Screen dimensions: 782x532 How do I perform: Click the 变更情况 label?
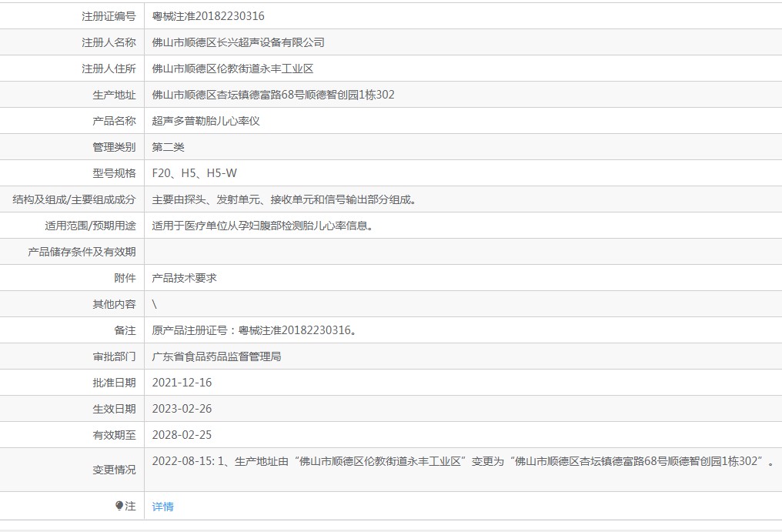click(114, 470)
